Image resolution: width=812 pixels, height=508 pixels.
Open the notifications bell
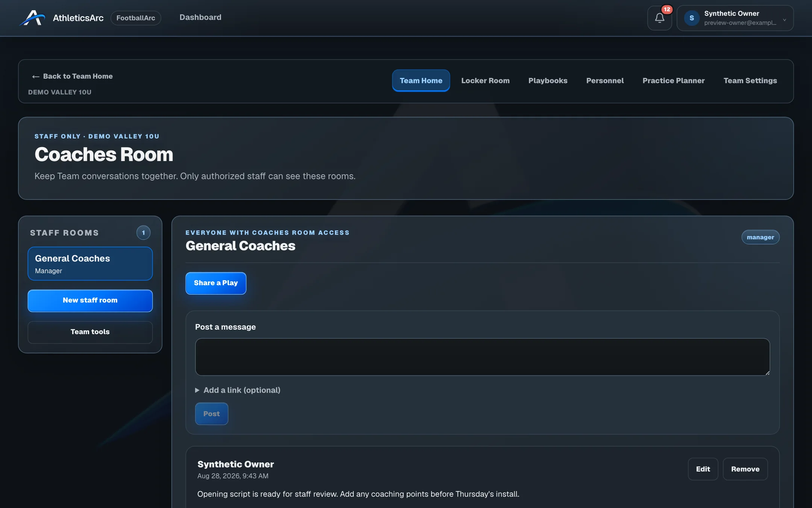[x=659, y=18]
